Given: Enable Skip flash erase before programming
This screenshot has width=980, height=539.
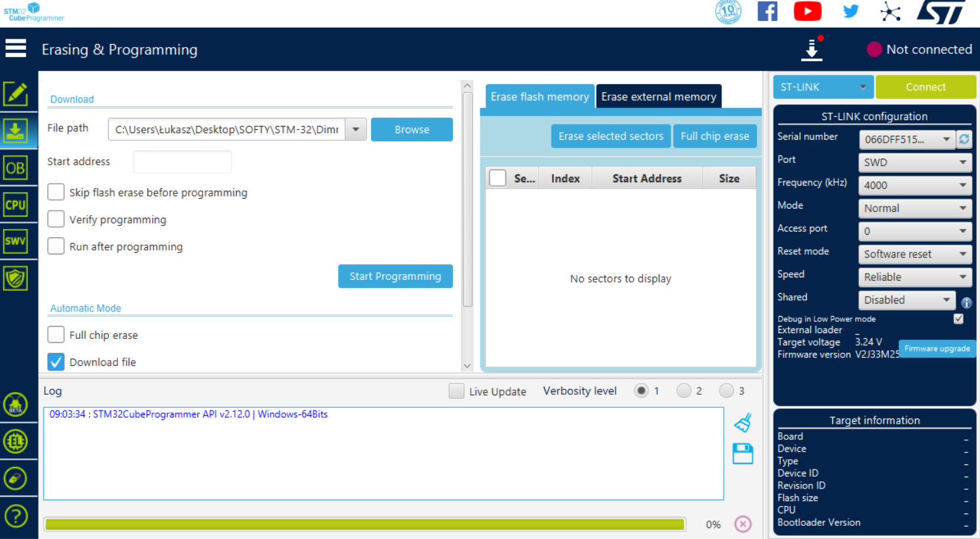Looking at the screenshot, I should tap(56, 191).
